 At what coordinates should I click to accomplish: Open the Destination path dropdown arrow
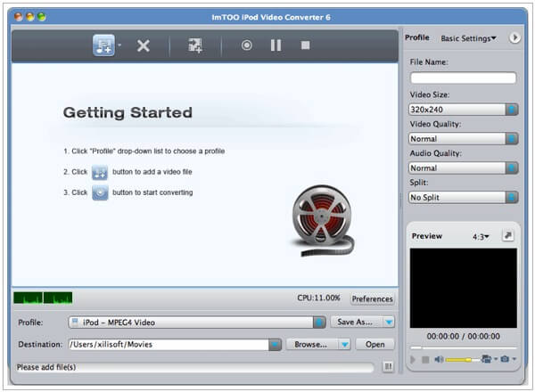[x=275, y=345]
